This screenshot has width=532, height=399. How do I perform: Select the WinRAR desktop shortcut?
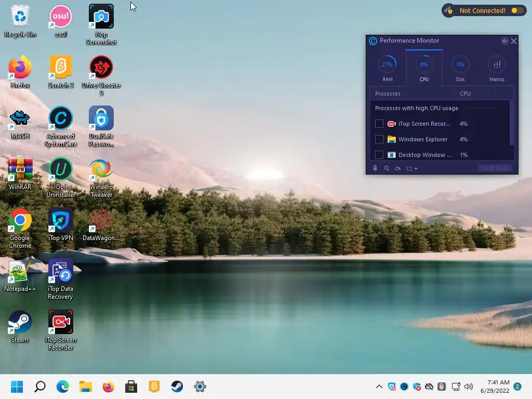20,174
